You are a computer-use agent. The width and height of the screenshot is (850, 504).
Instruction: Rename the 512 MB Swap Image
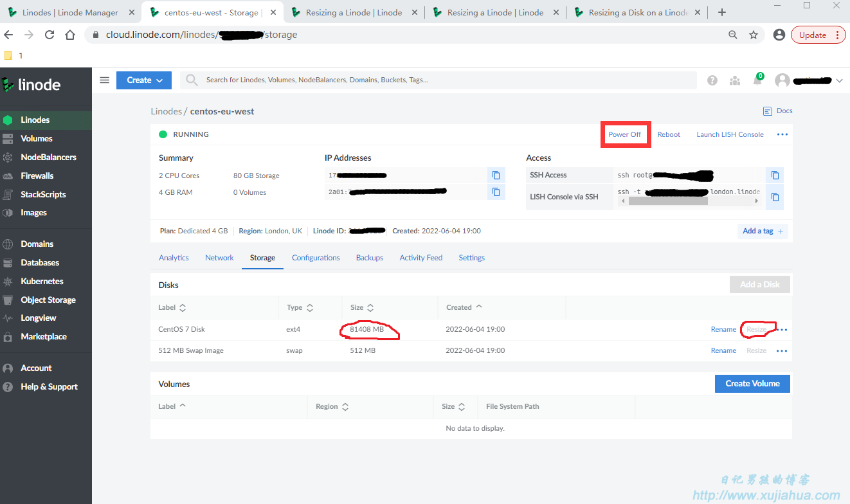[723, 351]
